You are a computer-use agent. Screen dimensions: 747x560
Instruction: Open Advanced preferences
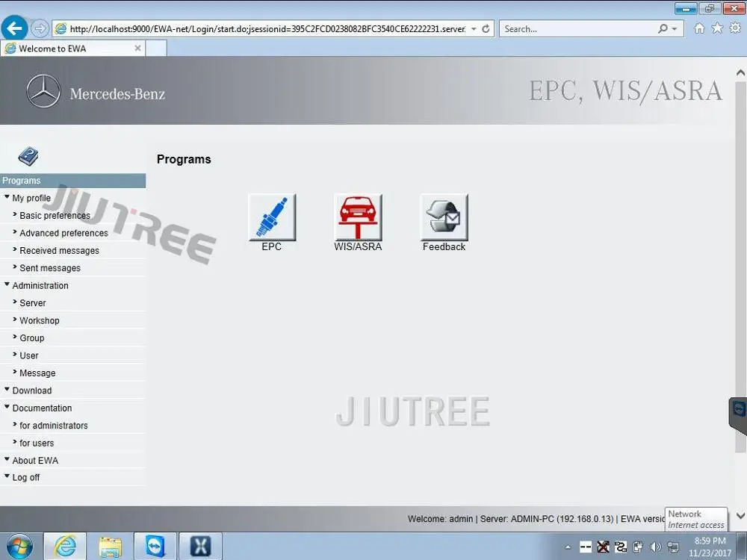point(63,233)
